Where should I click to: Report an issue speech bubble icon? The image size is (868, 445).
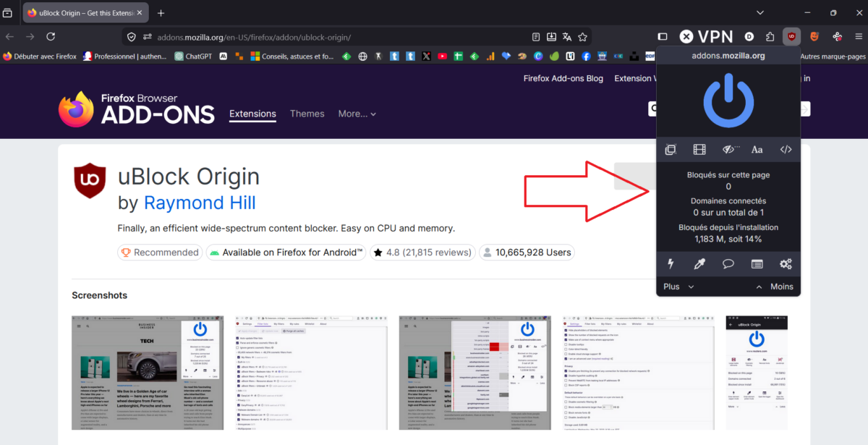728,264
